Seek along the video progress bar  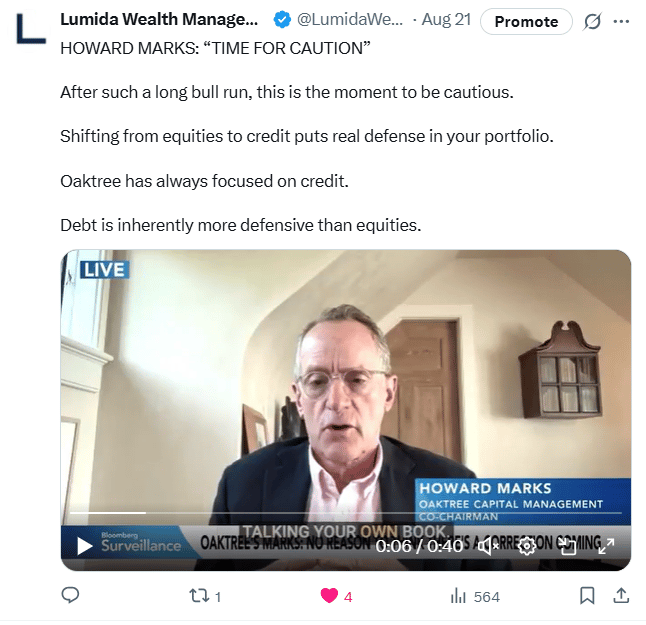(x=346, y=513)
